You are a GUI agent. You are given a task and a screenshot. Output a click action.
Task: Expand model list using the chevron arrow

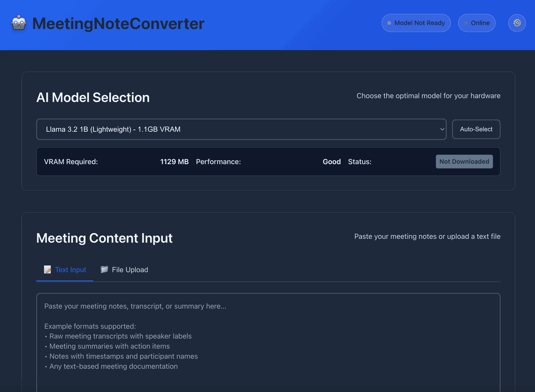[442, 129]
